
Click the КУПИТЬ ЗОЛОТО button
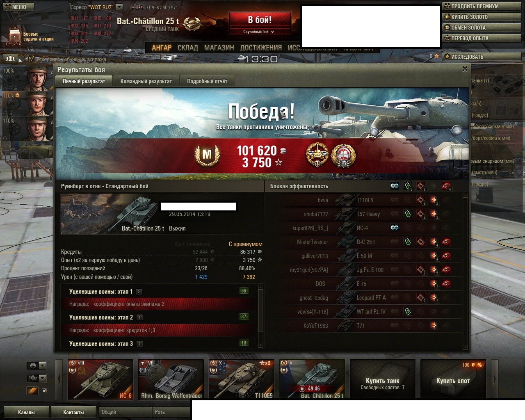[x=482, y=17]
